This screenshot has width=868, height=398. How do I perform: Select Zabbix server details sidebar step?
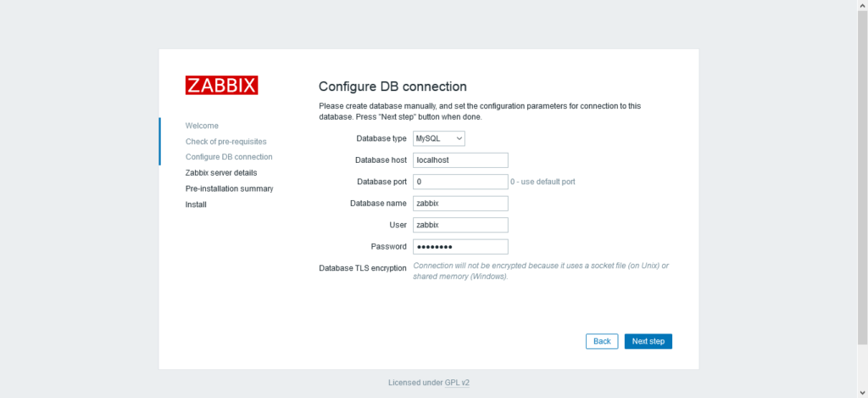pos(221,173)
